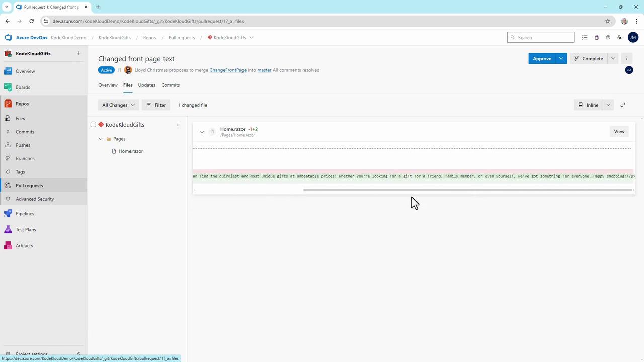Viewport: 644px width, 362px height.
Task: Collapse the Pages folder in file tree
Action: point(101,139)
